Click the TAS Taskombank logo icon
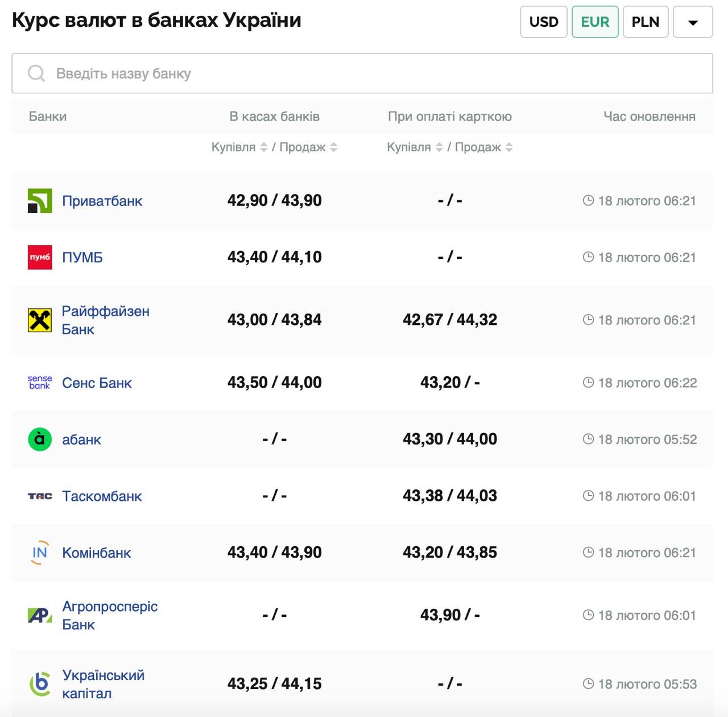 pos(40,496)
